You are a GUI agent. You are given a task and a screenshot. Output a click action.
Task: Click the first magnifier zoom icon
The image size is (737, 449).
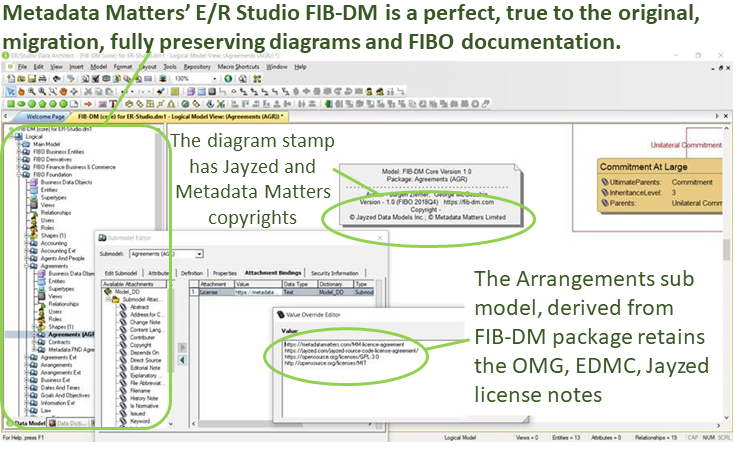[x=31, y=91]
